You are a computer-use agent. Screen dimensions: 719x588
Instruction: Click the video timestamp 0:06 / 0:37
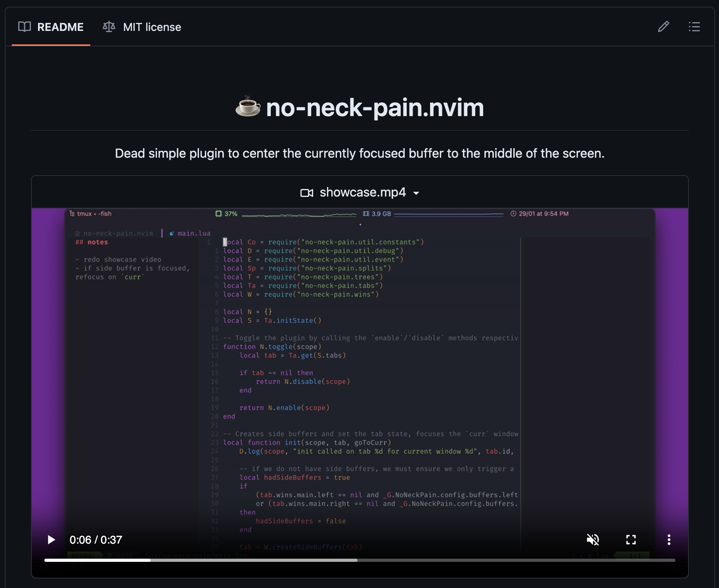(x=96, y=540)
